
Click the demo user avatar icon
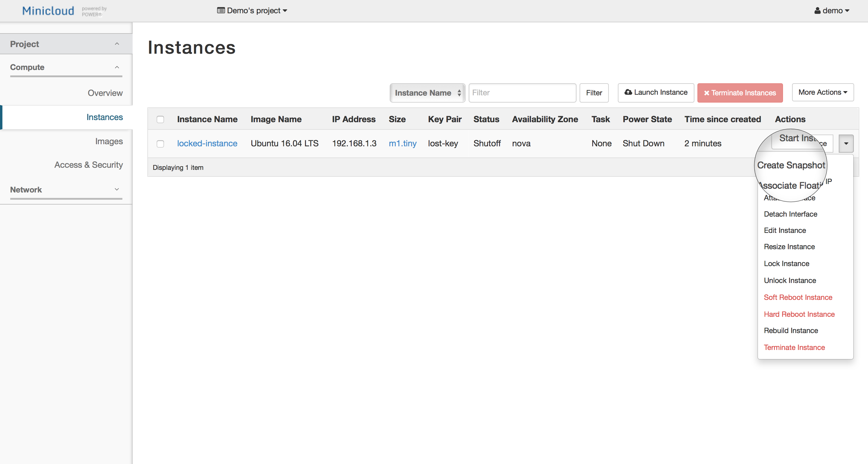[x=817, y=11]
